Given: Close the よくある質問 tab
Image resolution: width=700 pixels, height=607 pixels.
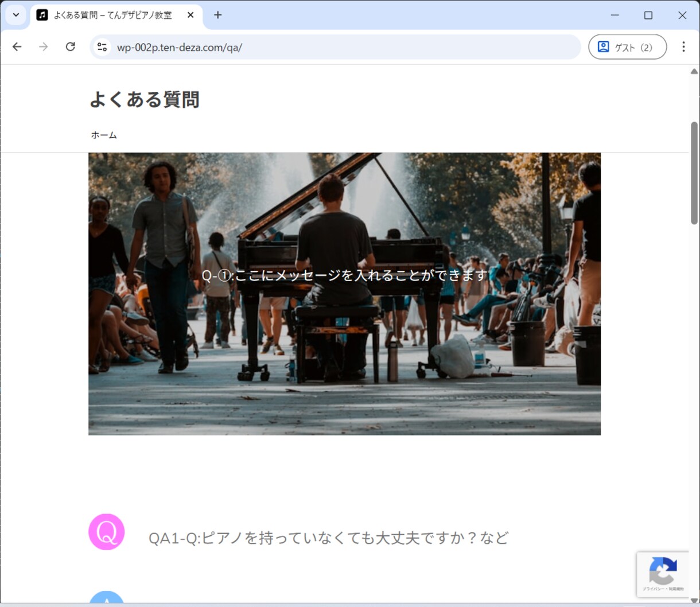Looking at the screenshot, I should [x=190, y=15].
